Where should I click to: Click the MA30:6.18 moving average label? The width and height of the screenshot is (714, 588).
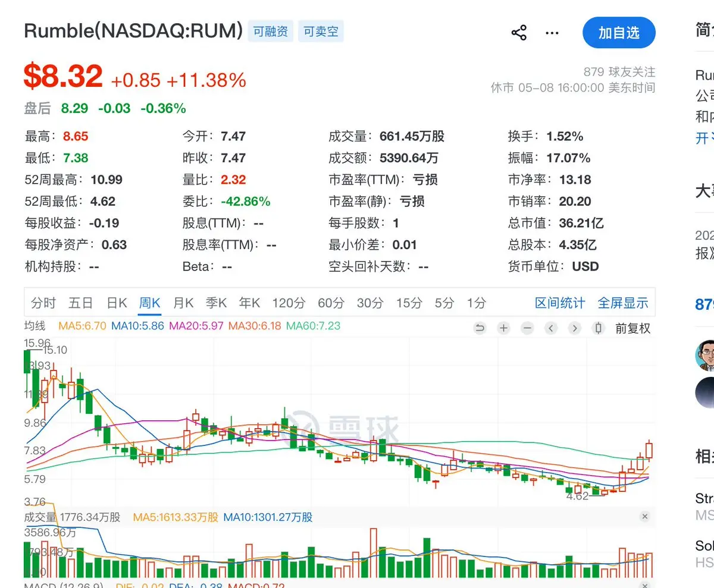254,326
